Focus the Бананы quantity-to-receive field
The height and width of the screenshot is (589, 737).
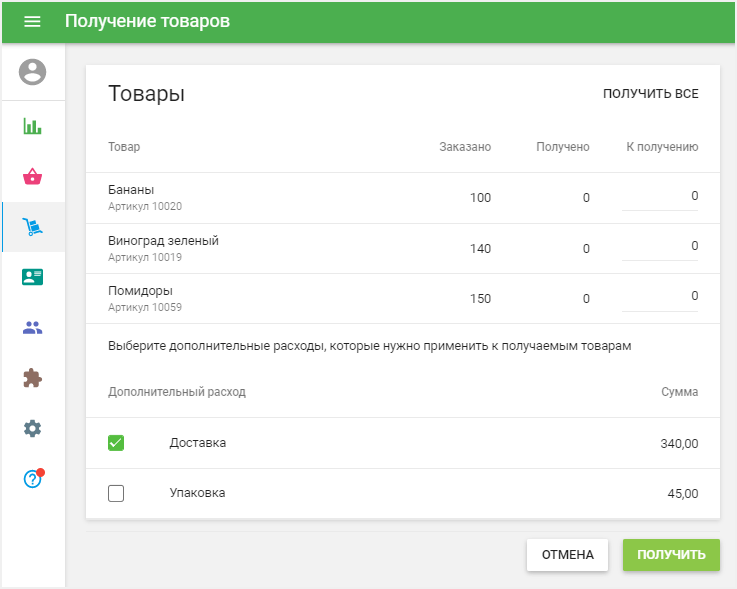point(660,197)
